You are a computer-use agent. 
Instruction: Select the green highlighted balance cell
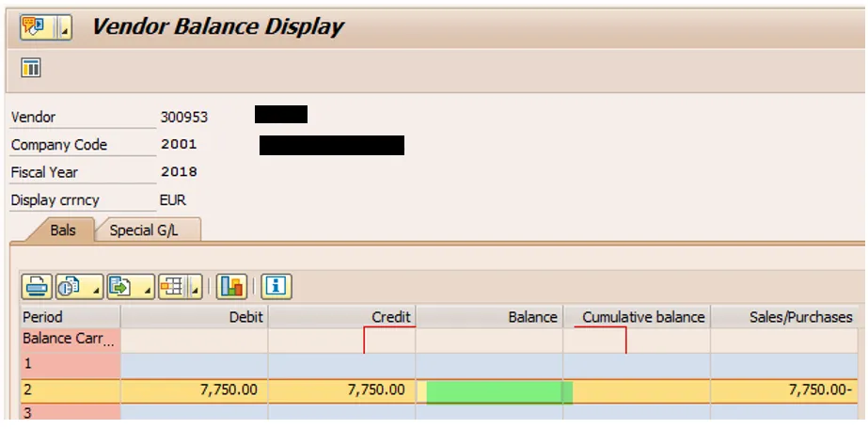click(498, 390)
